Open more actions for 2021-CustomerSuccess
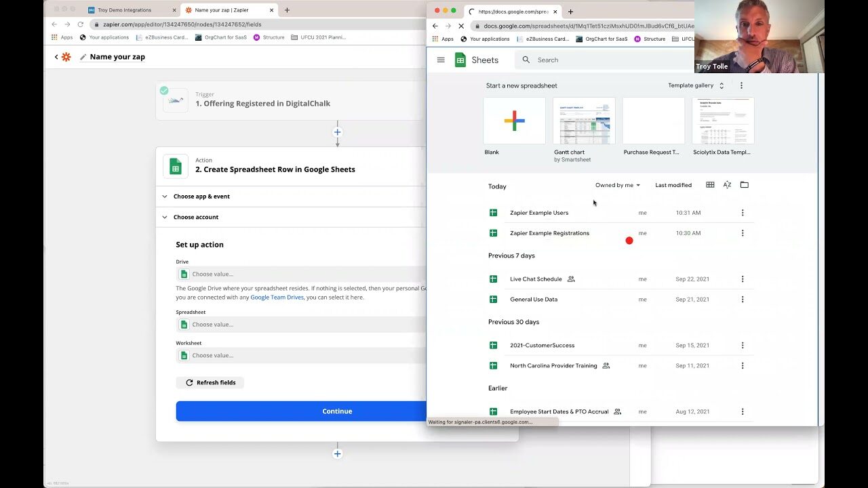The height and width of the screenshot is (488, 868). pos(743,346)
